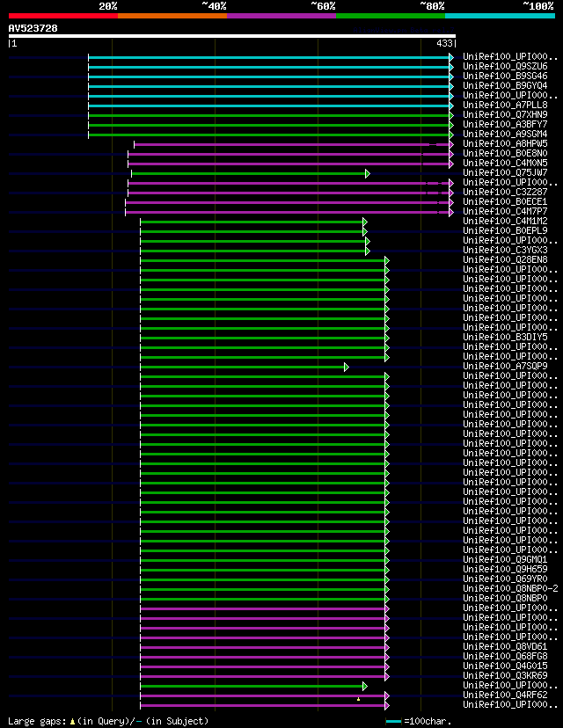This screenshot has width=563, height=728.
Task: Open hit UniRef100_A7PLL8
Action: click(505, 106)
